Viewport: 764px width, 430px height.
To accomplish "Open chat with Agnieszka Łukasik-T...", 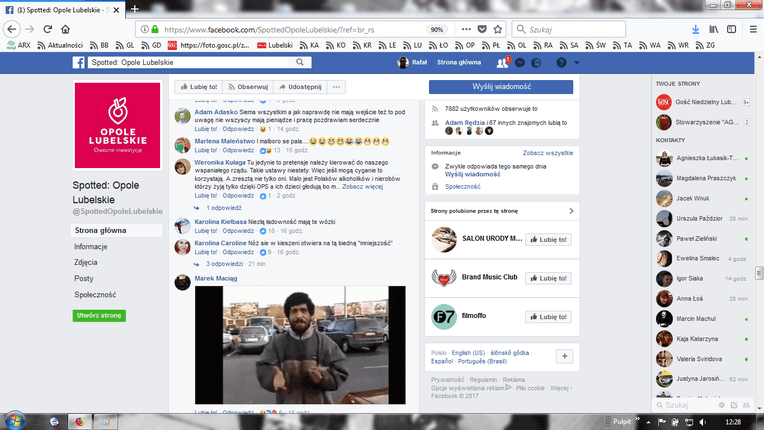I will coord(702,158).
